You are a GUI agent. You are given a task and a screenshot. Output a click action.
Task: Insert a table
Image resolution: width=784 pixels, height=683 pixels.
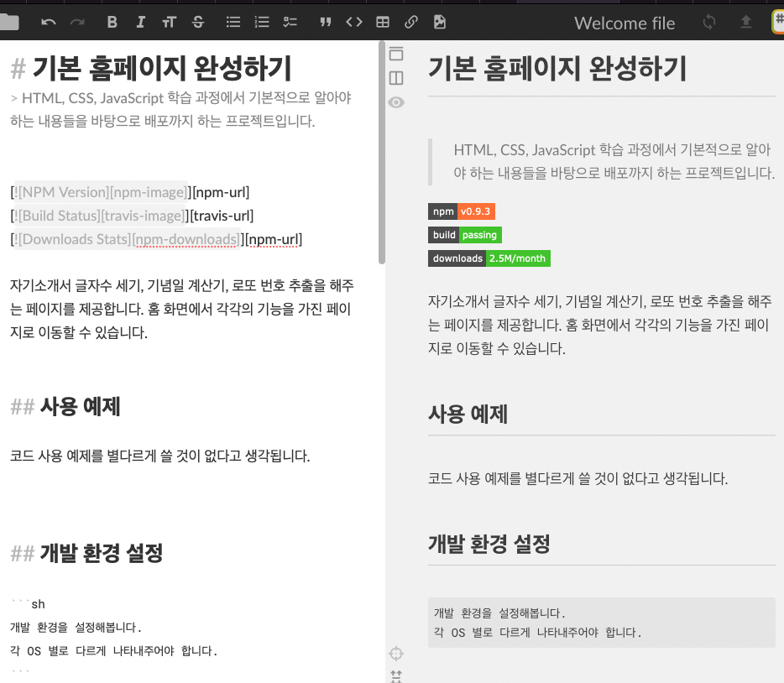(x=383, y=22)
